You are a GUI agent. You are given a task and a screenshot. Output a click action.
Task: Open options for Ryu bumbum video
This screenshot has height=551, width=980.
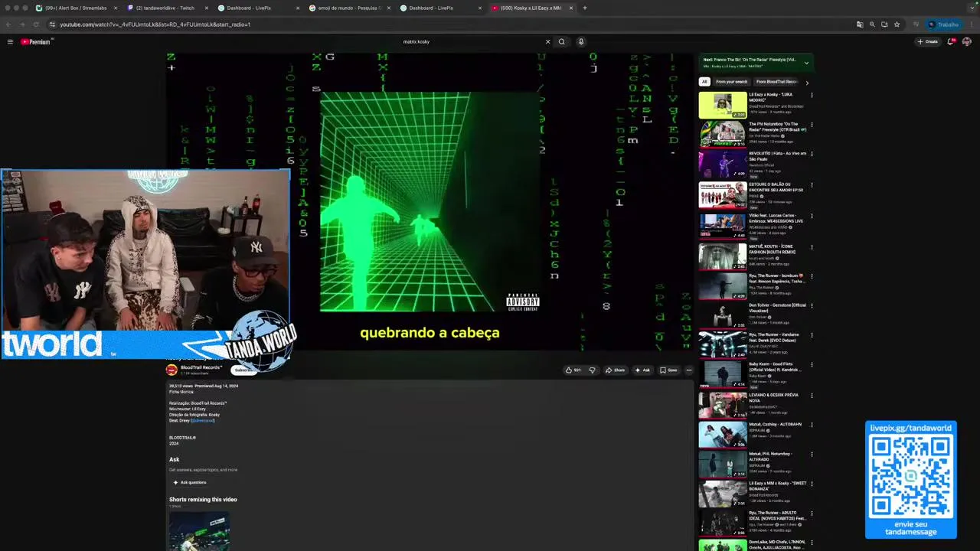pos(812,276)
